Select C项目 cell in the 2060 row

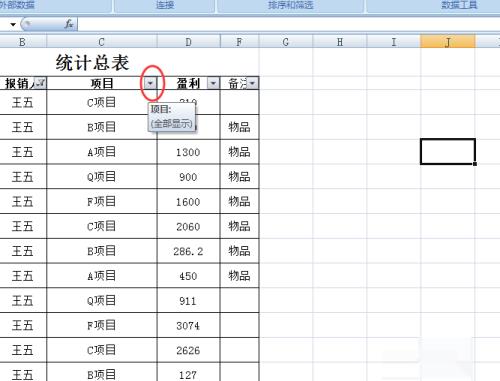102,226
